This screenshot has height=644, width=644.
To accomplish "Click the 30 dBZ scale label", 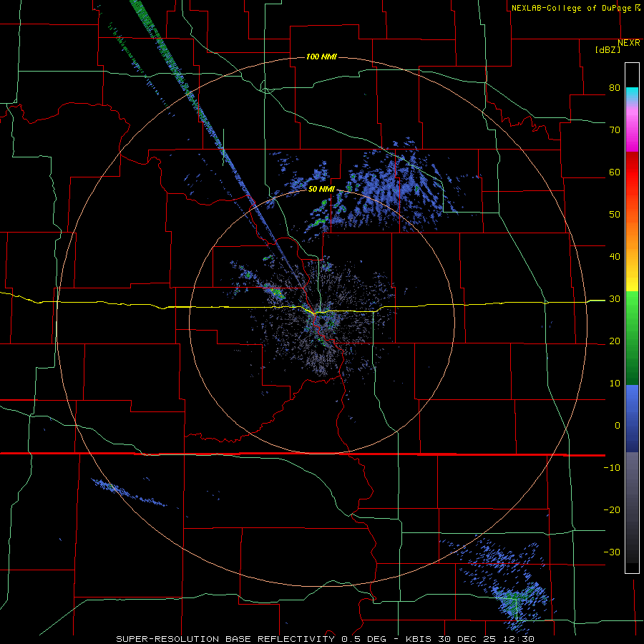I will point(615,299).
